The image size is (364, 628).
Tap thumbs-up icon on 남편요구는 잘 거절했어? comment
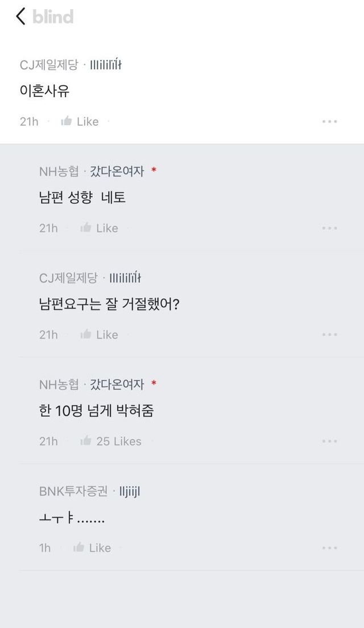[x=86, y=334]
